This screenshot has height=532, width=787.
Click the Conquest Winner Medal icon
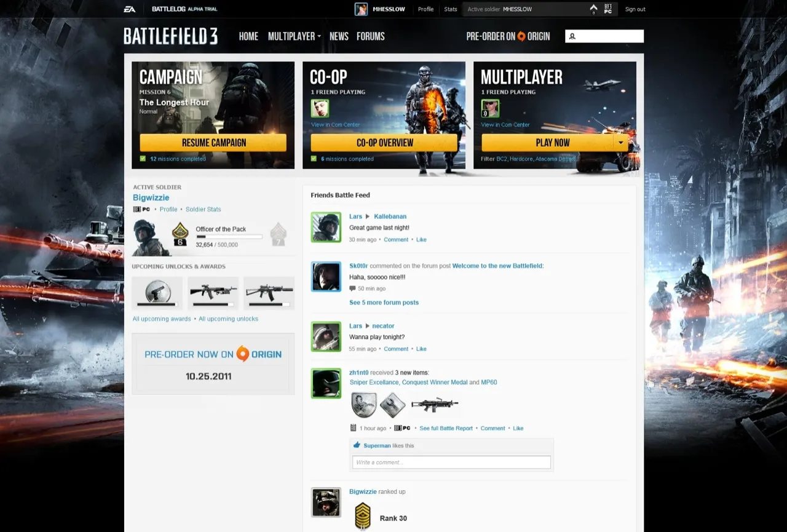click(392, 404)
